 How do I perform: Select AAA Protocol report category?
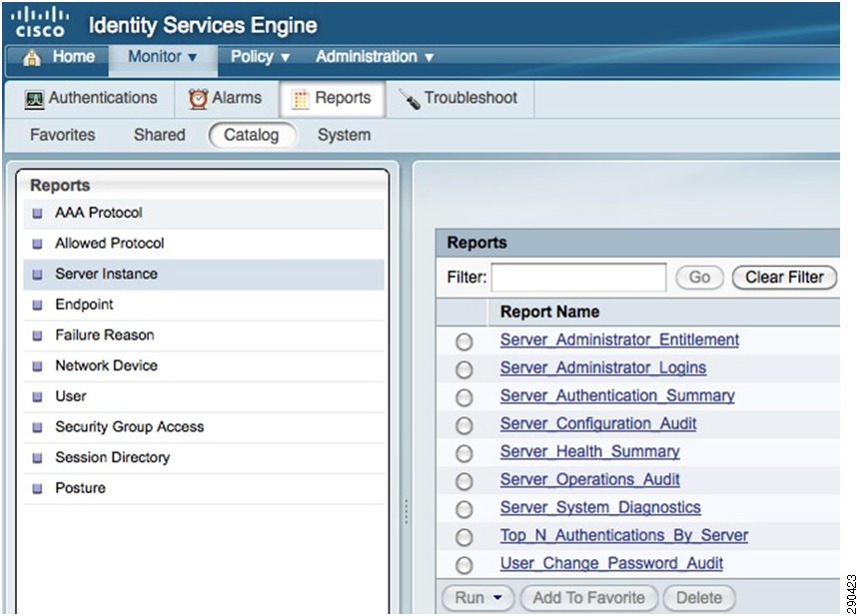204,213
